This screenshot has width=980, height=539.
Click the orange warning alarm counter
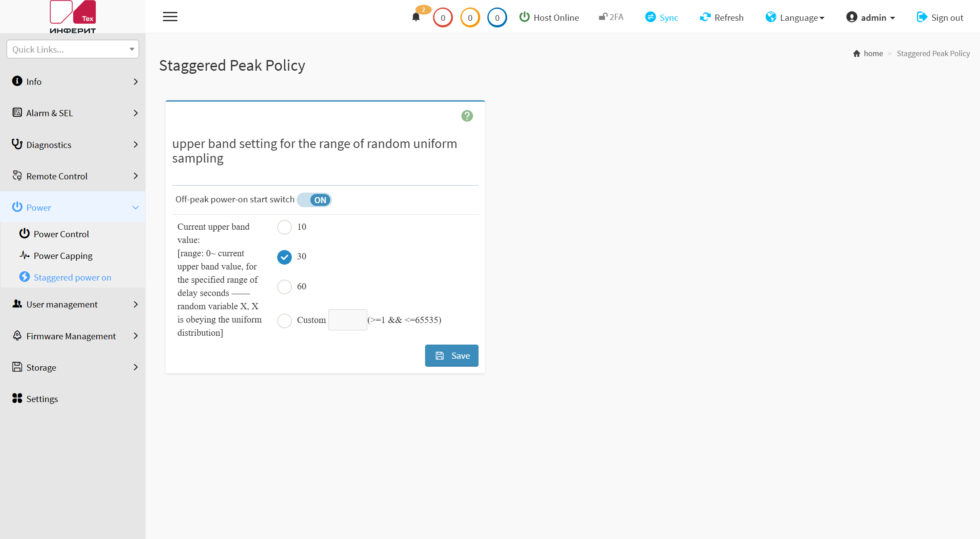tap(470, 18)
